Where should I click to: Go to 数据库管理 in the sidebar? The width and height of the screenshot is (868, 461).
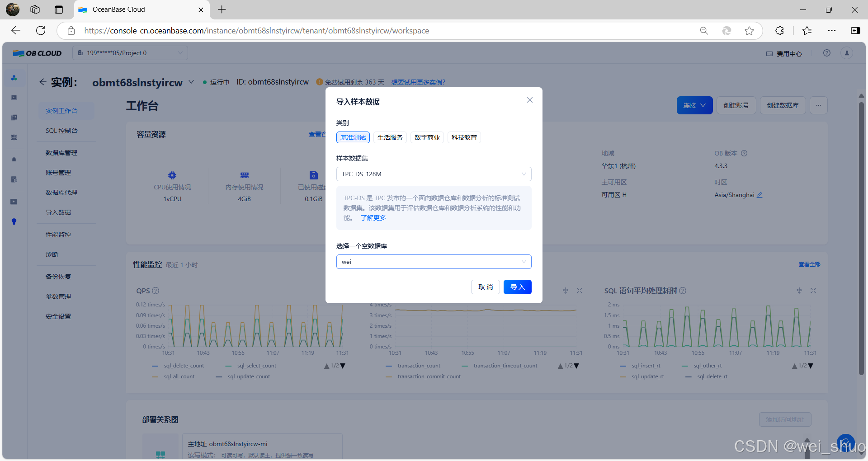coord(61,153)
